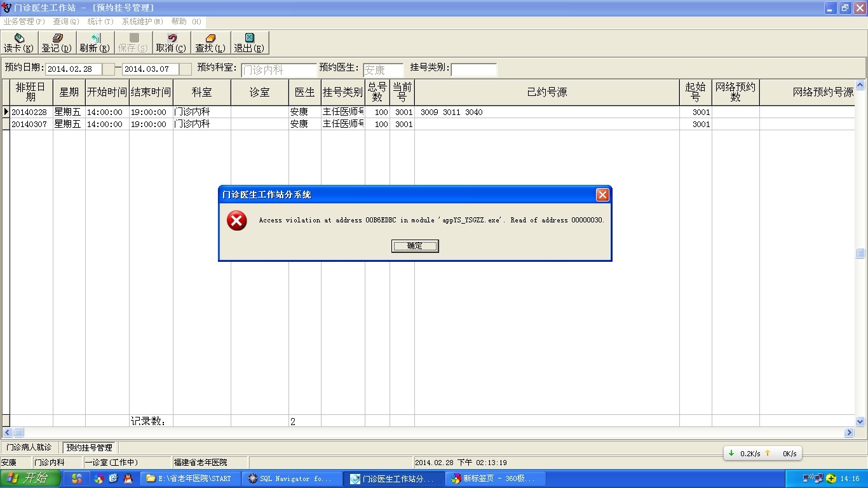Click the vertical scrollbar up arrow

point(860,85)
